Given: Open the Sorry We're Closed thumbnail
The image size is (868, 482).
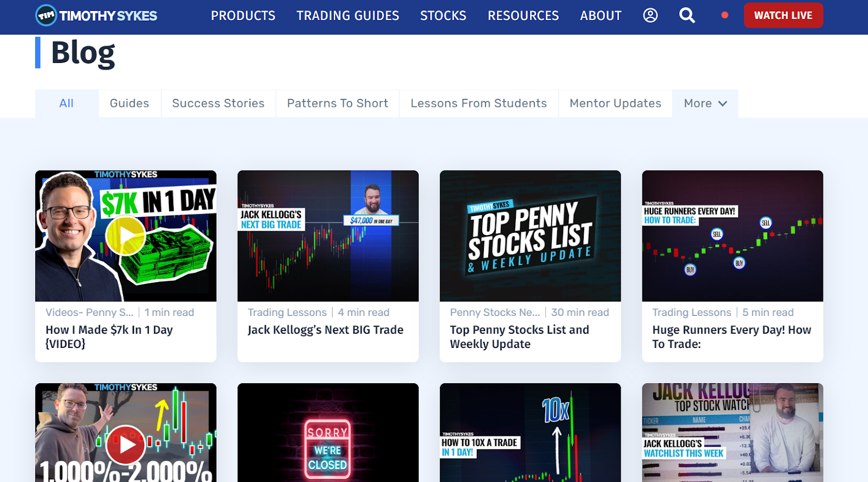Looking at the screenshot, I should click(328, 433).
